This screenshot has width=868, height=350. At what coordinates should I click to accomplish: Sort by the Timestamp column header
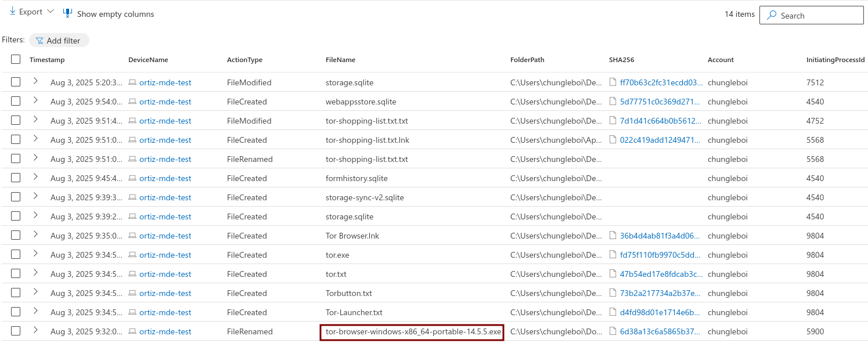click(47, 60)
